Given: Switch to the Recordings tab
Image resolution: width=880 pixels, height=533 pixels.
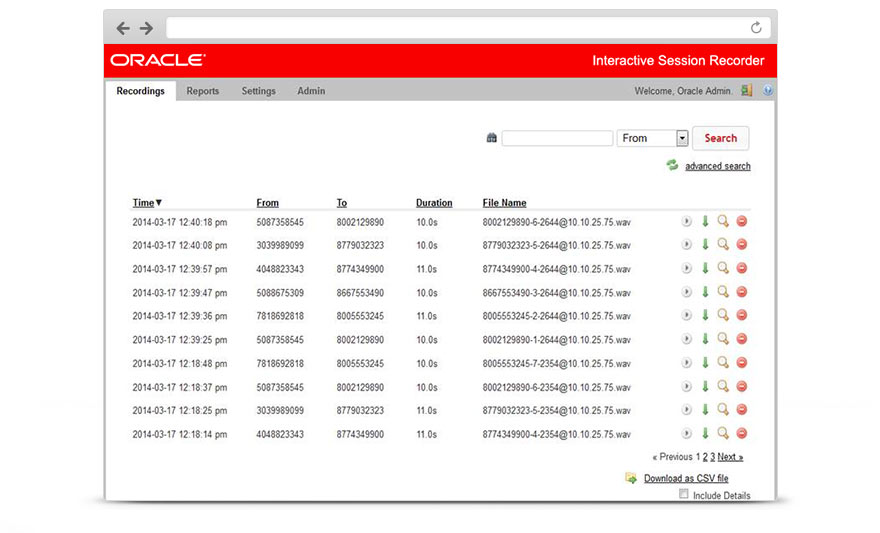Looking at the screenshot, I should (x=140, y=91).
